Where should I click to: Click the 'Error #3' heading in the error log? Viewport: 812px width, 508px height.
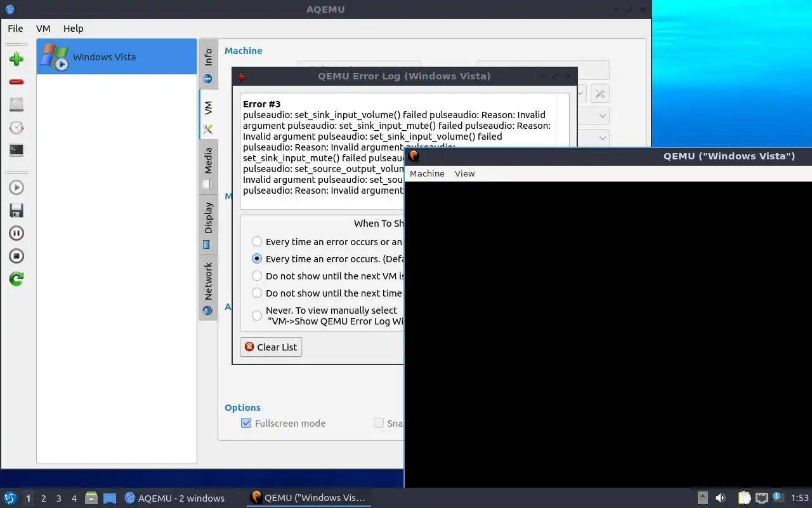[x=261, y=104]
